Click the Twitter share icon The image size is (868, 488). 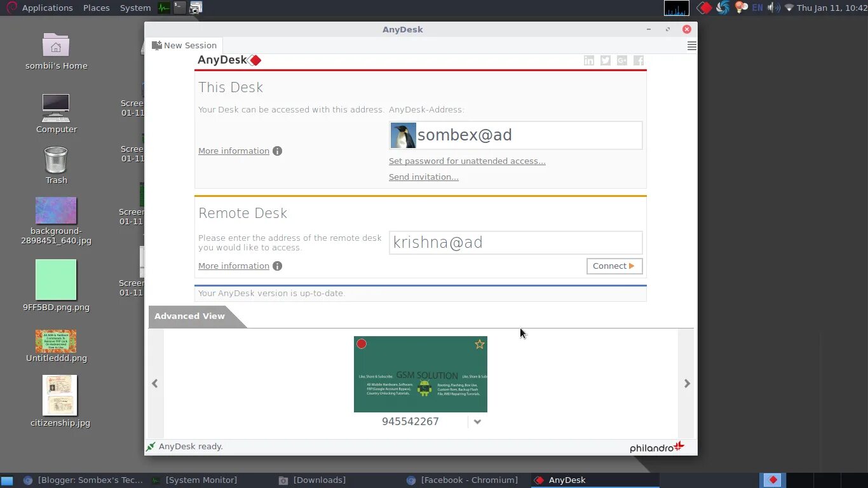click(606, 60)
